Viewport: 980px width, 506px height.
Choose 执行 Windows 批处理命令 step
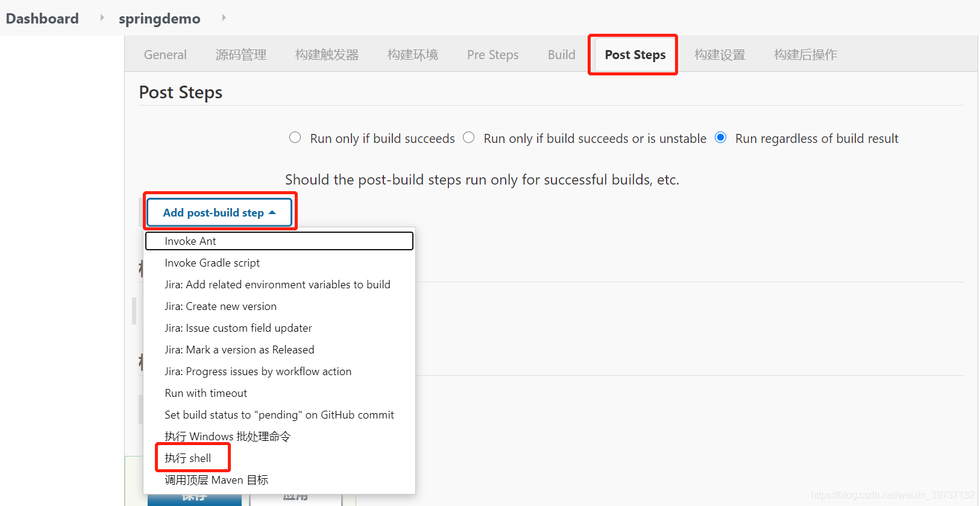pos(279,437)
